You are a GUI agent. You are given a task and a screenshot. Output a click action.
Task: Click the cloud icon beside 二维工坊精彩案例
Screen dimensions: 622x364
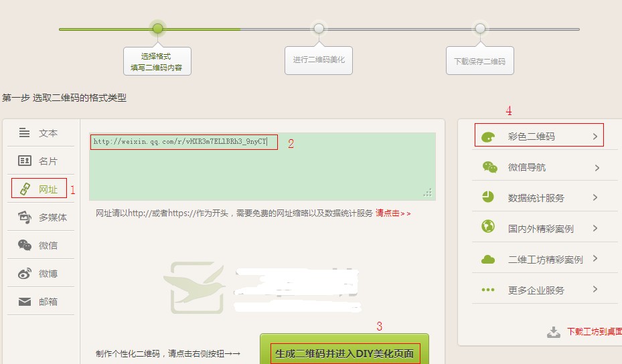click(488, 260)
